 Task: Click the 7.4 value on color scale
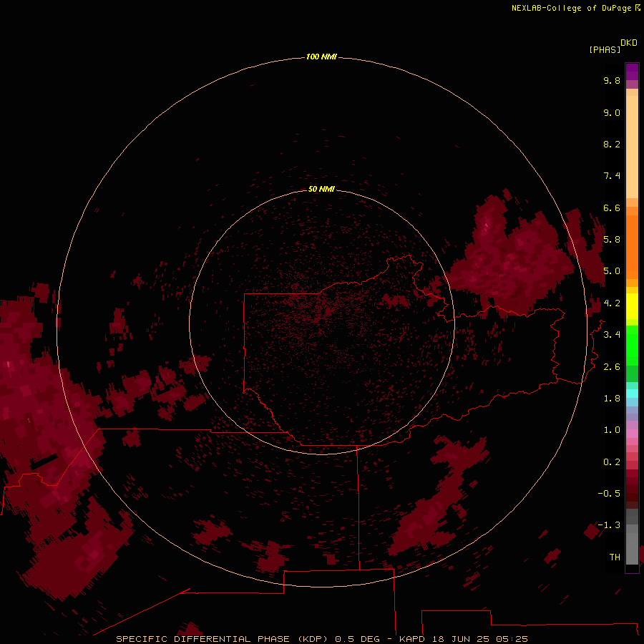[x=612, y=176]
